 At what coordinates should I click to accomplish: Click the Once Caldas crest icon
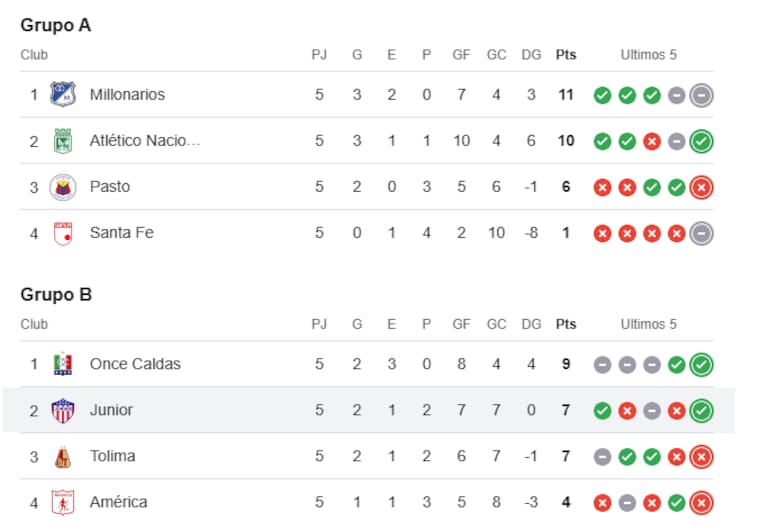coord(63,364)
